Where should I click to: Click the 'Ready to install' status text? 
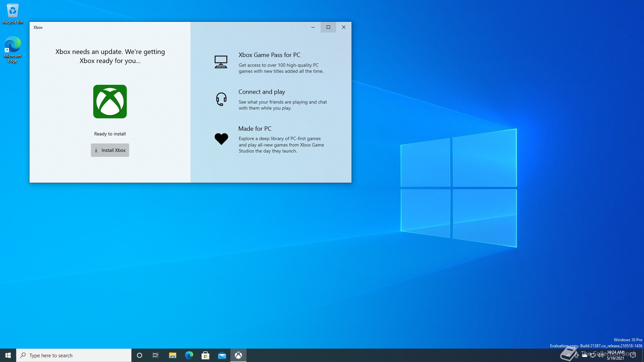pos(110,134)
